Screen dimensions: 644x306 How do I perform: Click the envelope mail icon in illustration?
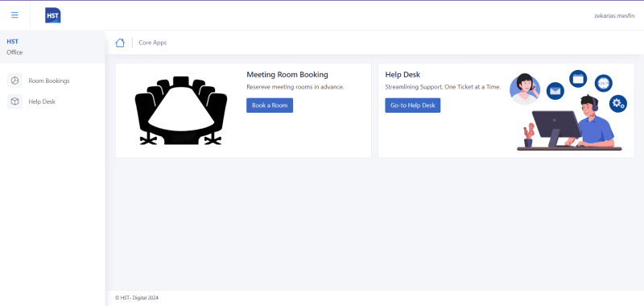coord(555,91)
